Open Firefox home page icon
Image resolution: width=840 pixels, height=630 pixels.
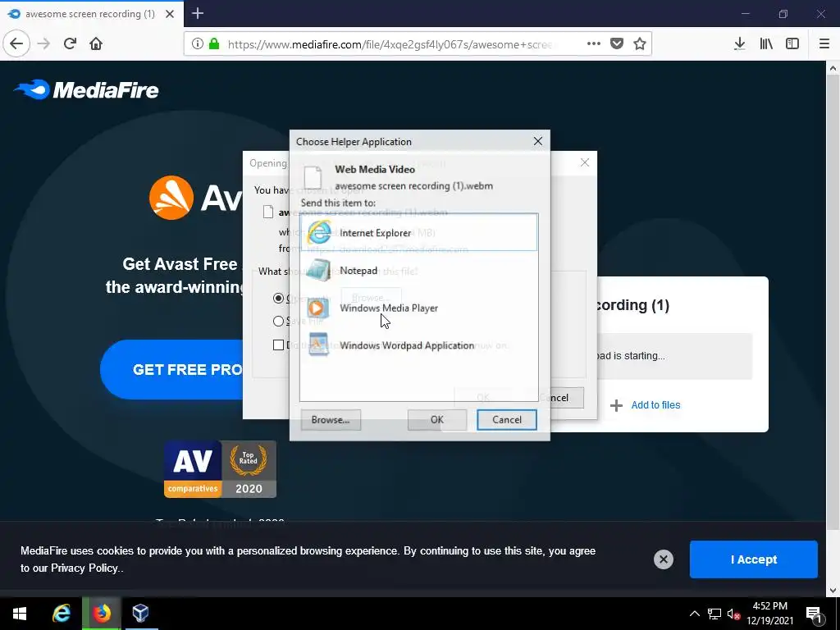point(96,44)
